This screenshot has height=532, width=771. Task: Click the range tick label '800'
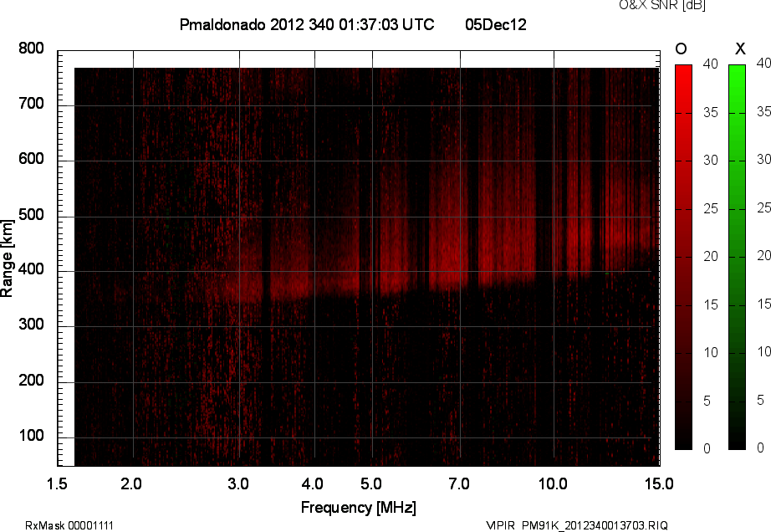[31, 49]
